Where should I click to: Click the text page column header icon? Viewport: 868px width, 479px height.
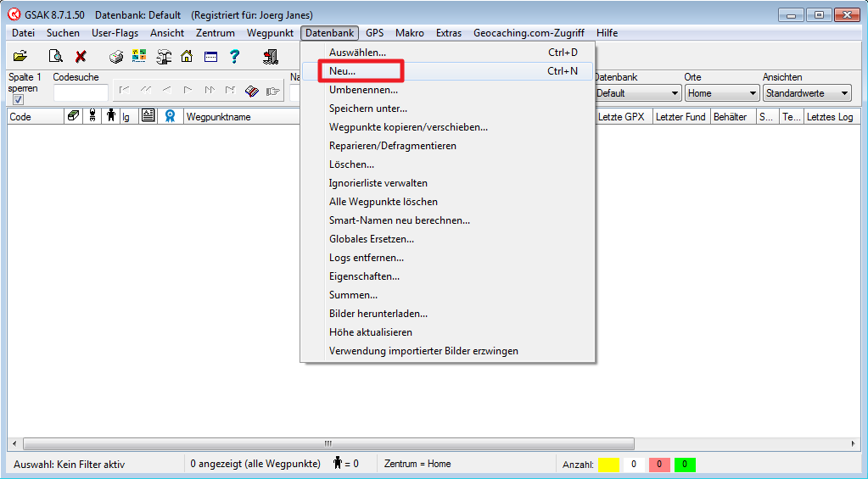[x=148, y=116]
